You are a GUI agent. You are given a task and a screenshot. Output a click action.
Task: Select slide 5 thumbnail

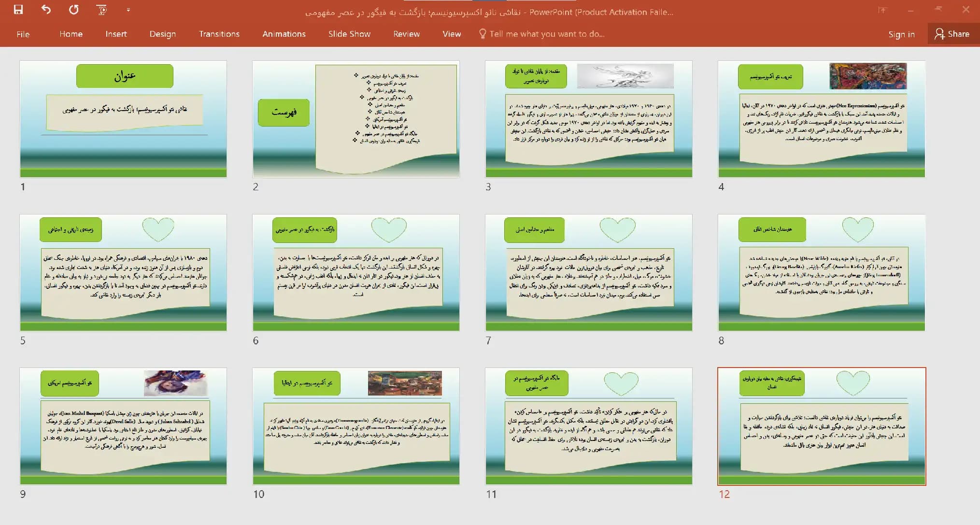[123, 273]
